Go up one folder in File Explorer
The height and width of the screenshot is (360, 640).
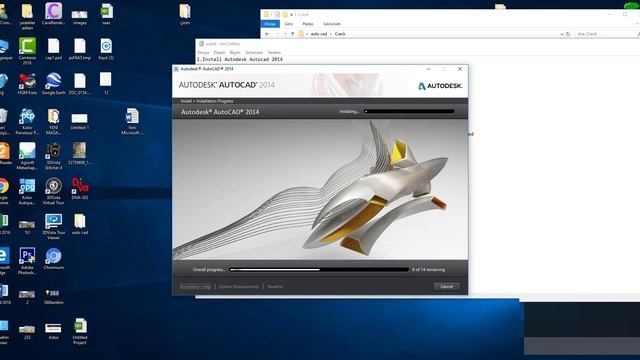coord(293,34)
